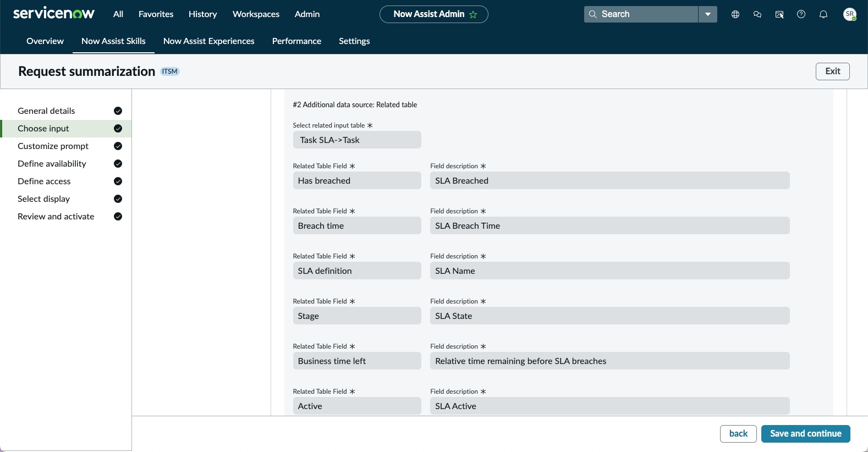868x452 pixels.
Task: Exit the skill configuration
Action: [x=833, y=71]
